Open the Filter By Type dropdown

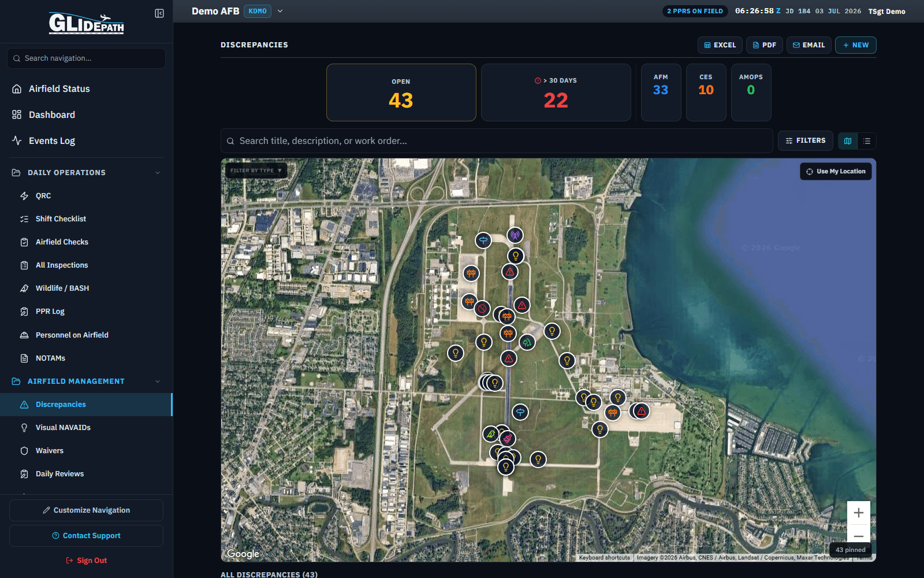(256, 171)
